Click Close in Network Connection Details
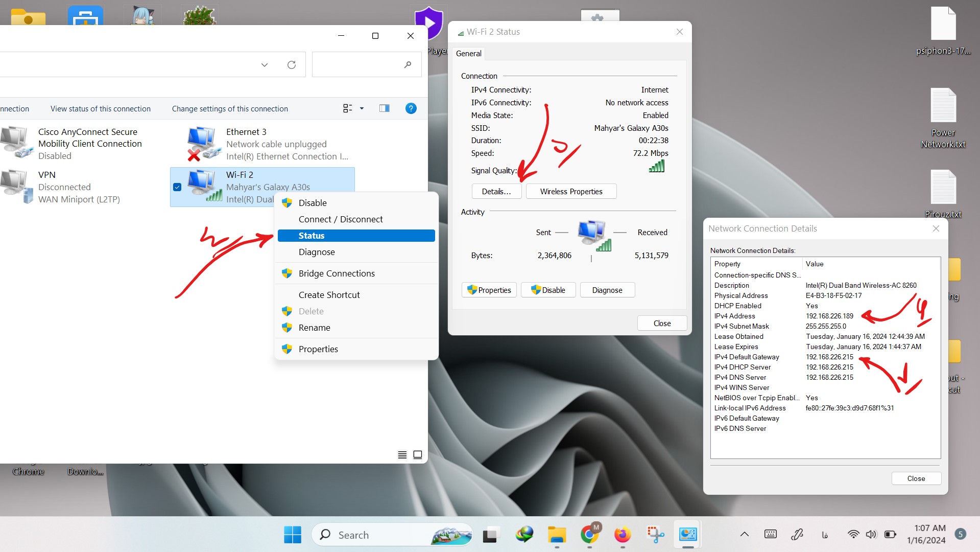Image resolution: width=980 pixels, height=552 pixels. pos(916,478)
